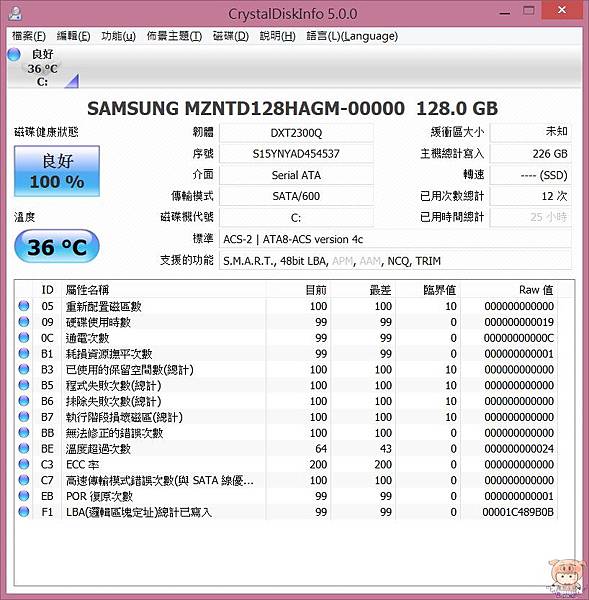Select the 重新配置磁區數 attribute row text
The height and width of the screenshot is (600, 589).
(x=103, y=306)
